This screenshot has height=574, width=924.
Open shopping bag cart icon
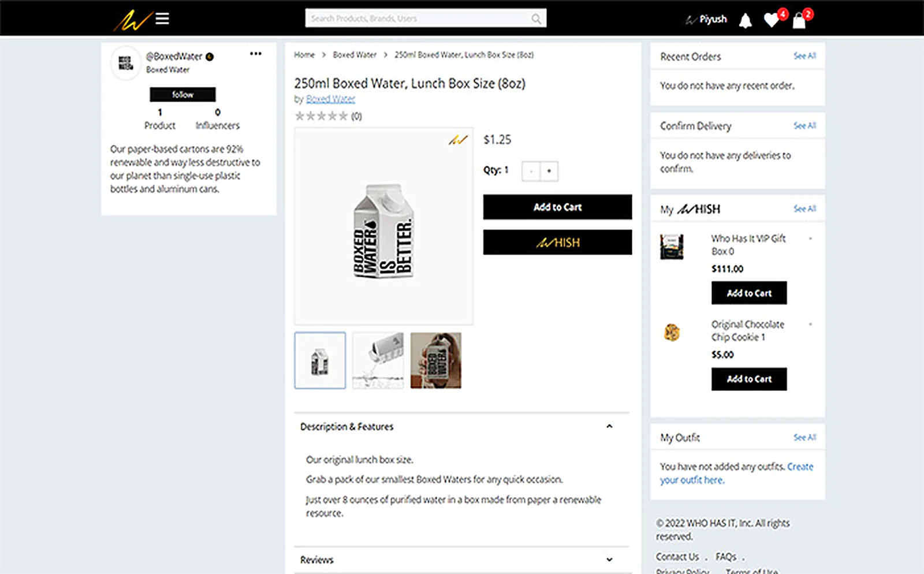(799, 21)
